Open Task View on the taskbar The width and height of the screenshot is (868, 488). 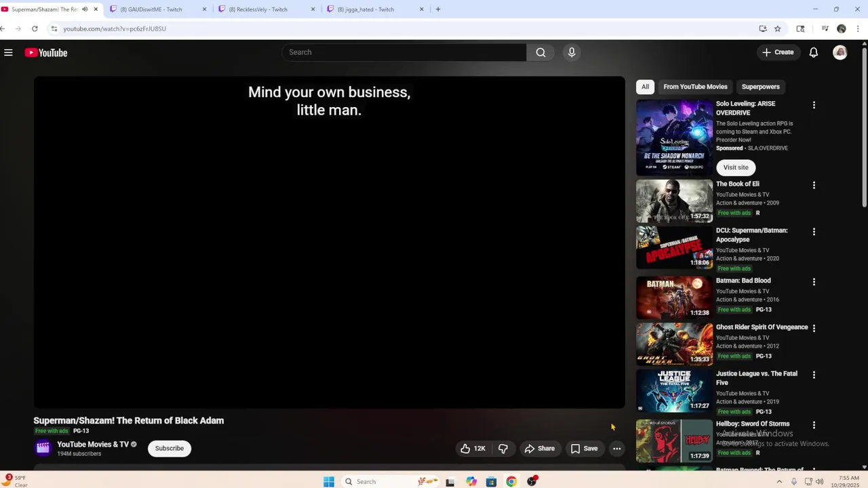point(450,481)
